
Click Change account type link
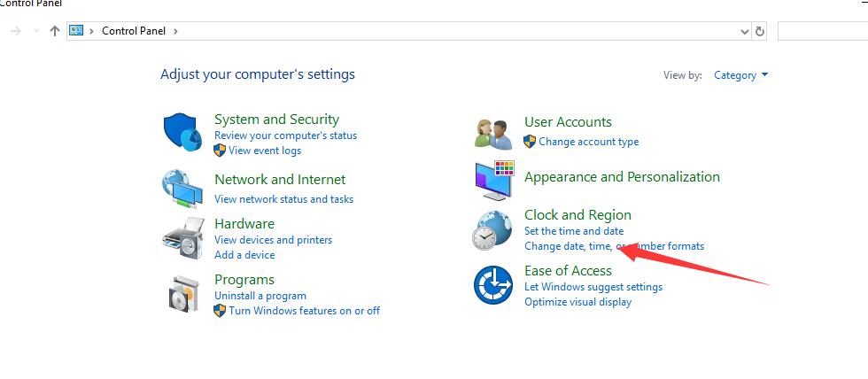588,142
